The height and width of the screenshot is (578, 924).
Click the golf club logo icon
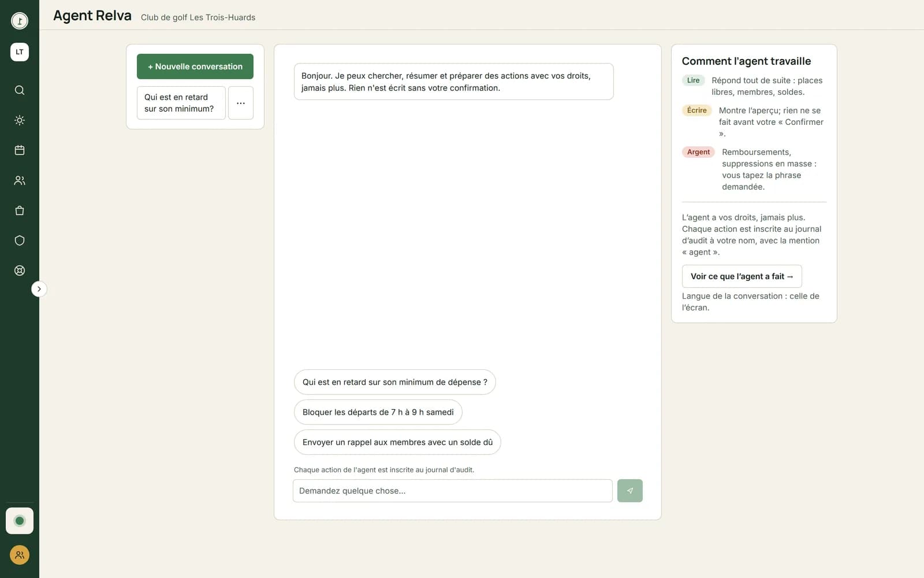click(20, 21)
